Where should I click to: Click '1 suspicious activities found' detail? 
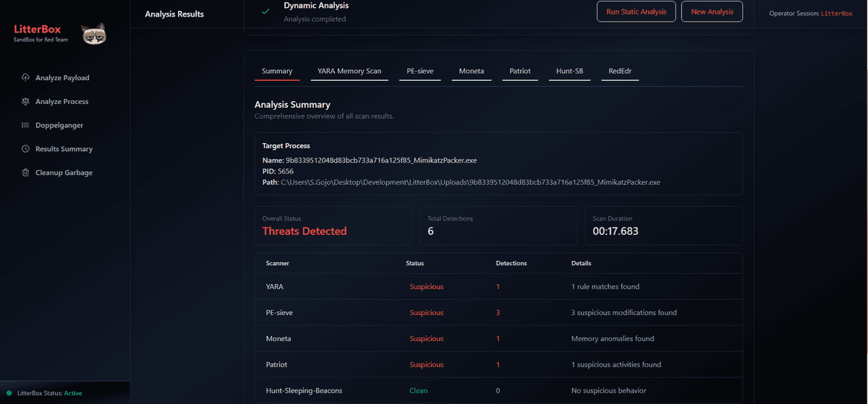point(616,365)
